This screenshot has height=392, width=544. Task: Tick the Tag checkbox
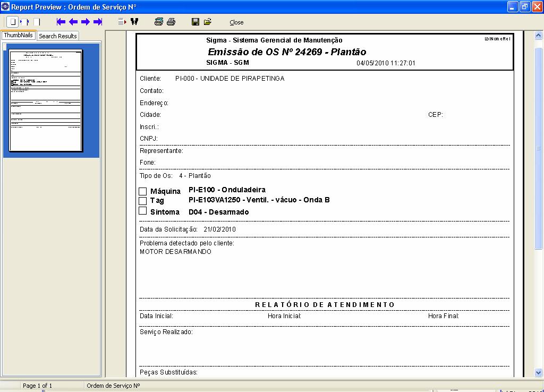coord(142,201)
